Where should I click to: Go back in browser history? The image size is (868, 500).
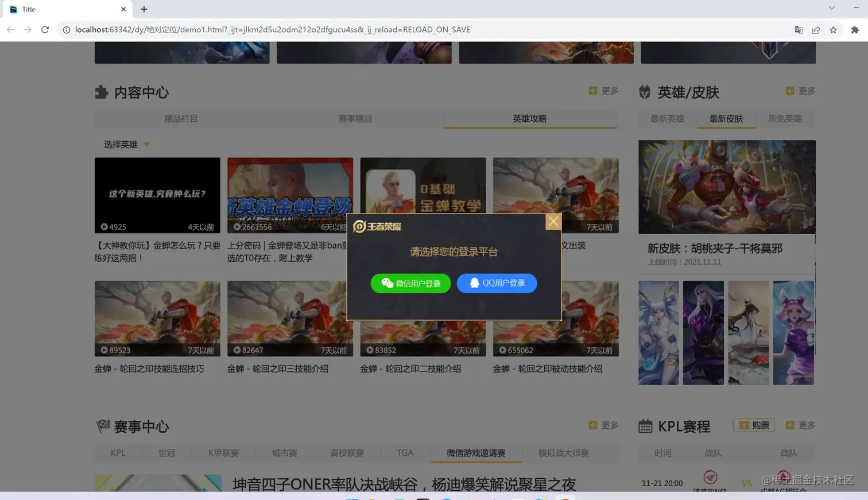[x=10, y=30]
